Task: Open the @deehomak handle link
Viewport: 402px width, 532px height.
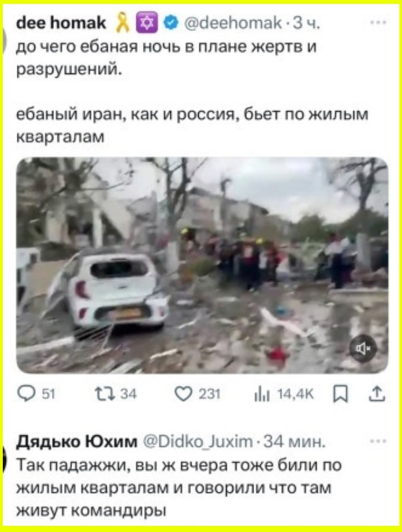Action: pos(233,23)
